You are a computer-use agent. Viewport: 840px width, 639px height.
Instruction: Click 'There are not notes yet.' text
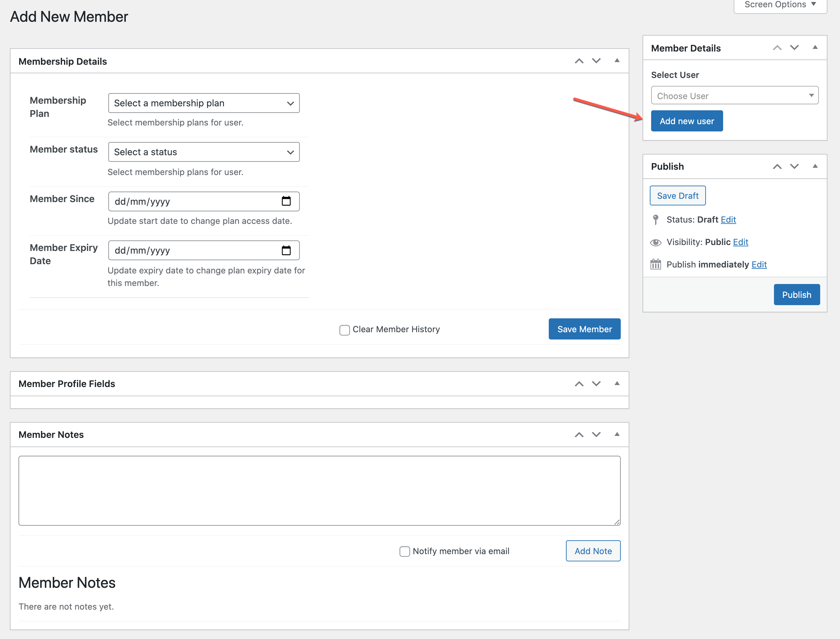tap(66, 606)
